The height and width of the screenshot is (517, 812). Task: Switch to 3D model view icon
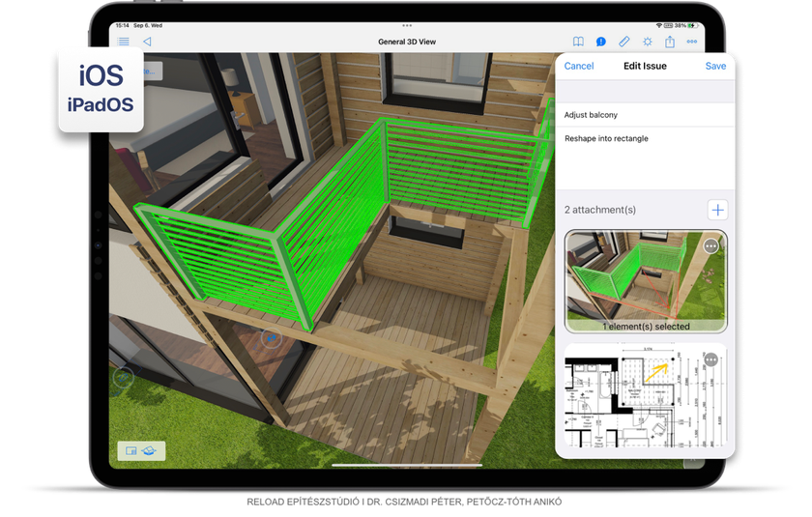(149, 450)
